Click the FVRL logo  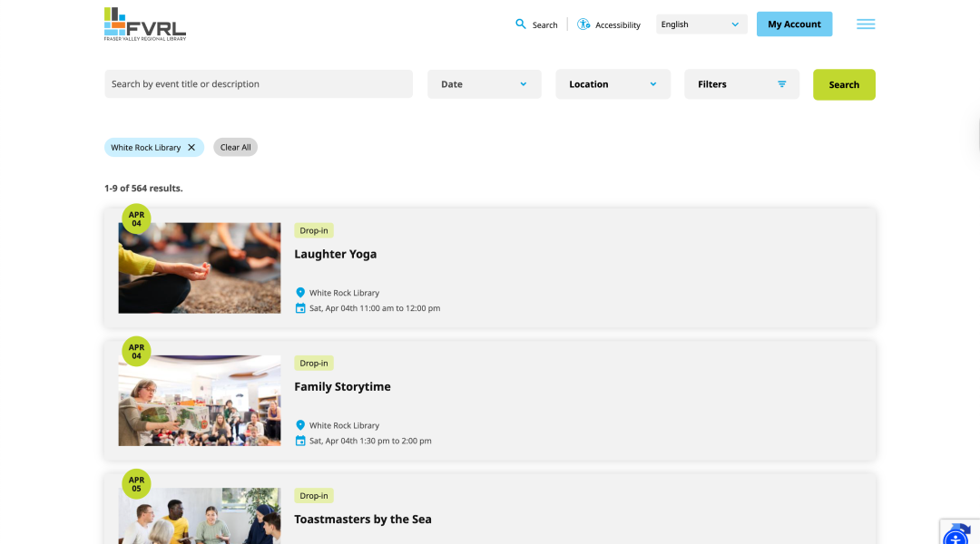coord(145,24)
